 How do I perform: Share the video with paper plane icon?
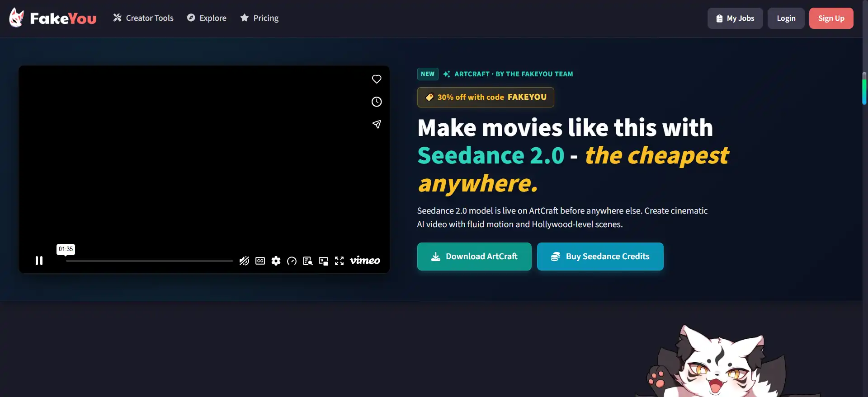[x=377, y=124]
